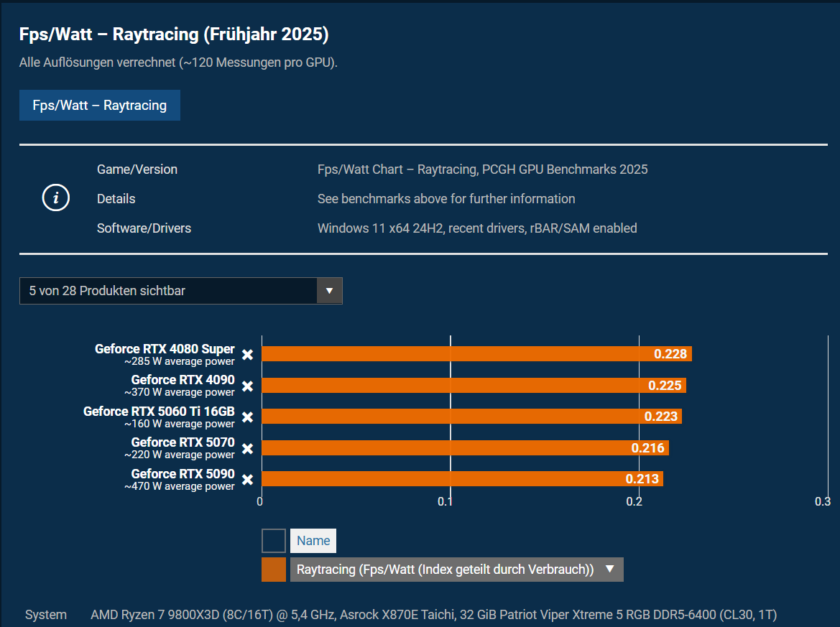
Task: Open the Raytracing Fps/Watt metric dropdown
Action: [456, 569]
